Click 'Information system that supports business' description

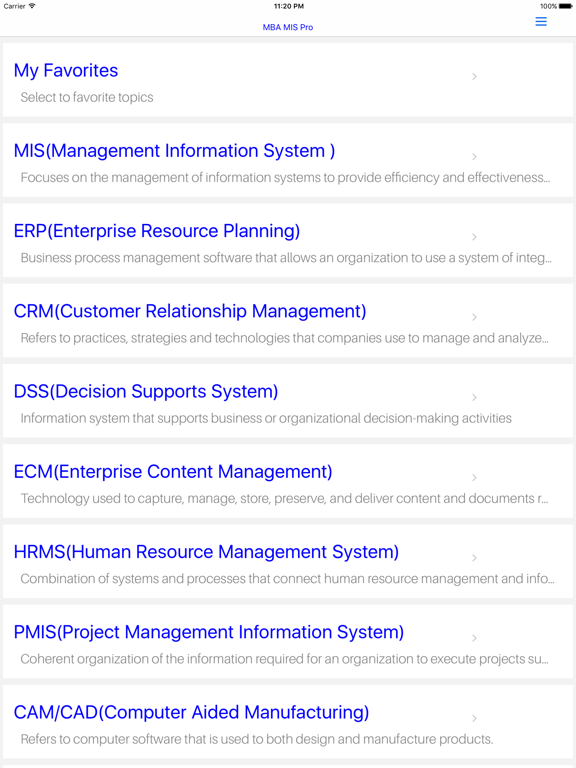(266, 419)
